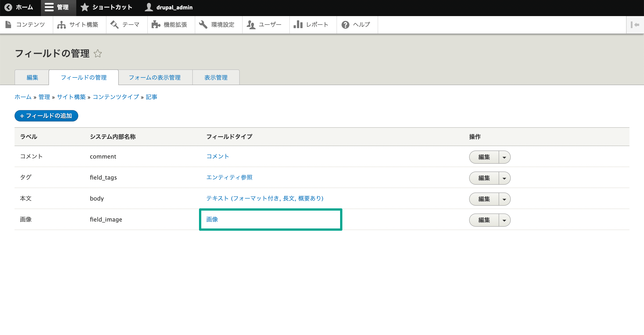Open ユーザー admin menu item
This screenshot has width=644, height=335.
(x=266, y=25)
